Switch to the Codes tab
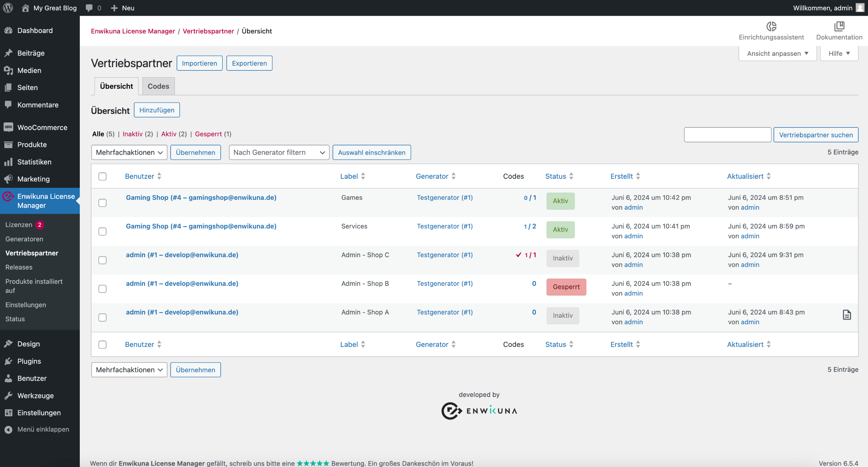The width and height of the screenshot is (868, 467). point(158,86)
